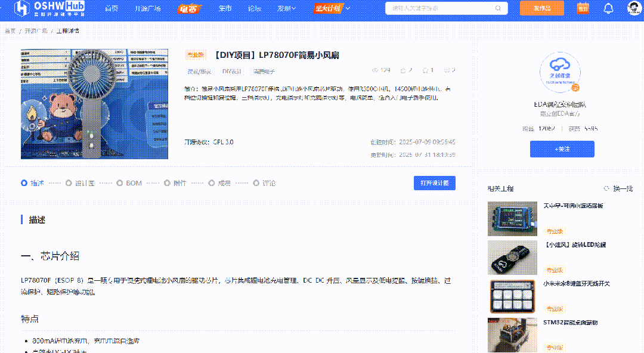
Task: Like the project via the thumbs-up icon
Action: click(x=403, y=70)
